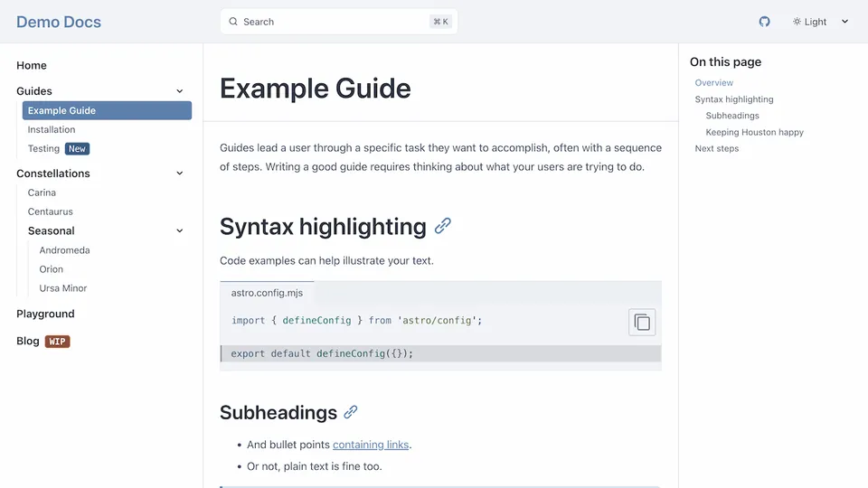Jump to Next steps in page outline
Image resolution: width=868 pixels, height=488 pixels.
point(716,148)
